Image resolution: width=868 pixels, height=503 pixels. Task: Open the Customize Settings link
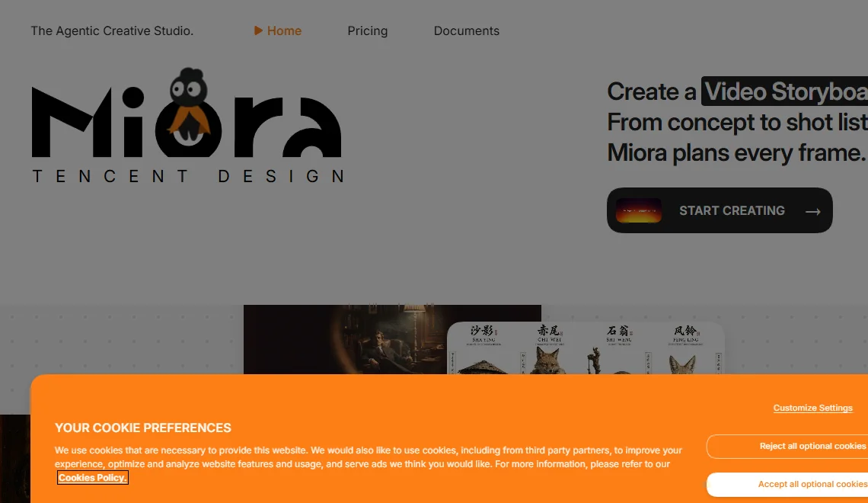click(x=812, y=408)
